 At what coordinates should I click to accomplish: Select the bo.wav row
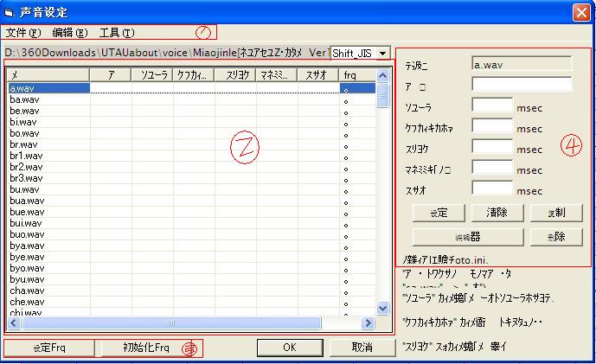coord(192,133)
